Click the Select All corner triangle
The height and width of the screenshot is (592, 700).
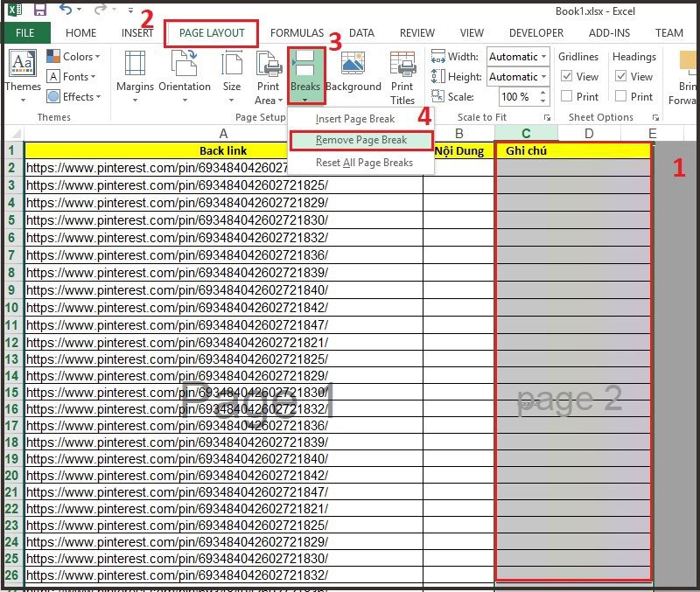pyautogui.click(x=15, y=134)
